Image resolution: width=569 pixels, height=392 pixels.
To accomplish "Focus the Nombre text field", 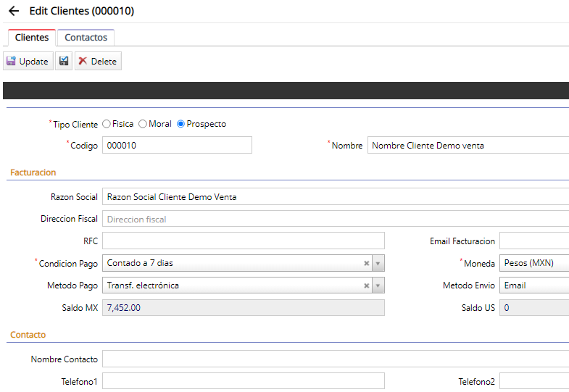I will [468, 146].
